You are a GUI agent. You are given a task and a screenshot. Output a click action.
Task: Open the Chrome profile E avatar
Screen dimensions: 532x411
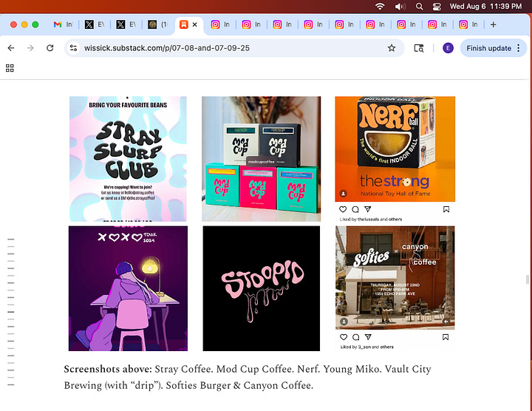click(448, 48)
